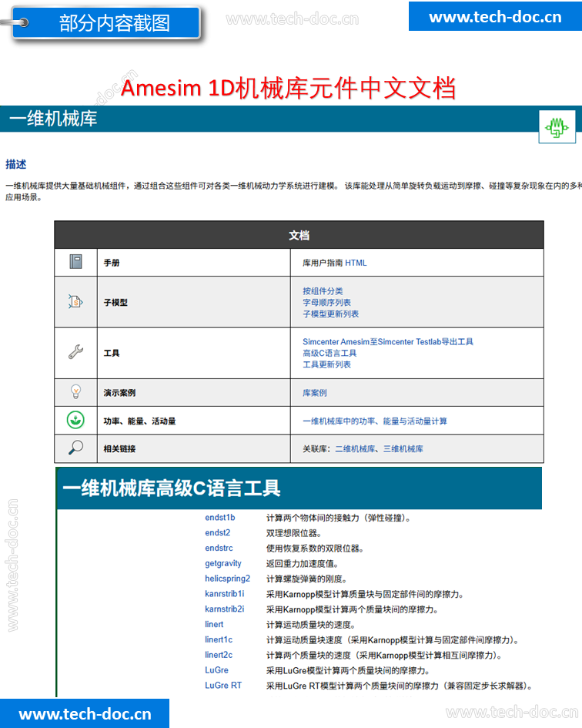Image resolution: width=582 pixels, height=728 pixels.
Task: Click description 使用恢复系数的双限位器
Action: [x=315, y=549]
